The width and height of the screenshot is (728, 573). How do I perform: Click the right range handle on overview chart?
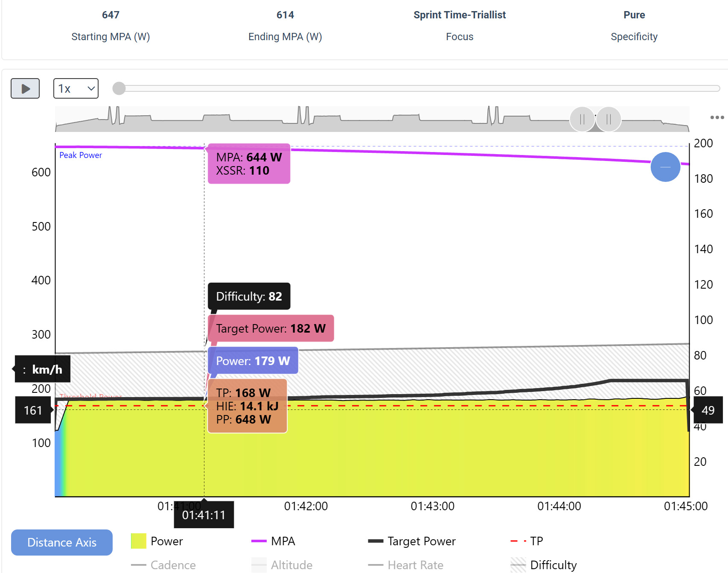pos(609,120)
